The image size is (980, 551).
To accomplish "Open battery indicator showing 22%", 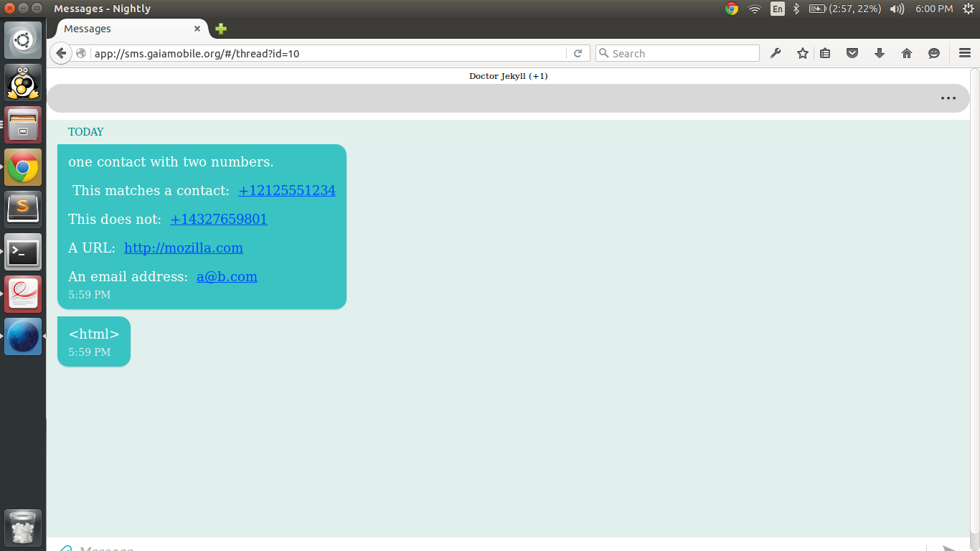I will tap(845, 9).
